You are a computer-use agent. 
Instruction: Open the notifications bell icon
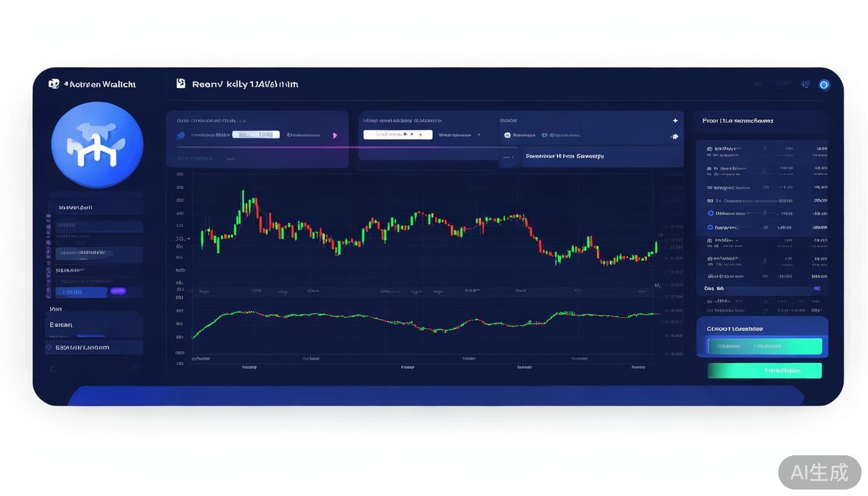[805, 84]
